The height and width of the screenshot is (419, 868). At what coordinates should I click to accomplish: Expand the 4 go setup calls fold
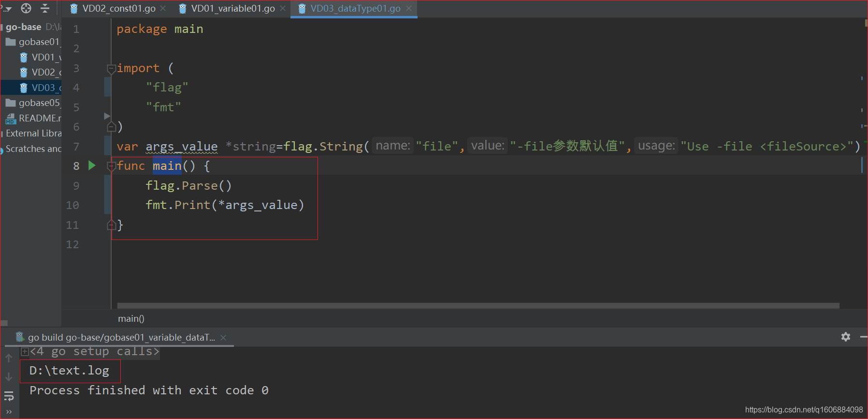point(25,352)
